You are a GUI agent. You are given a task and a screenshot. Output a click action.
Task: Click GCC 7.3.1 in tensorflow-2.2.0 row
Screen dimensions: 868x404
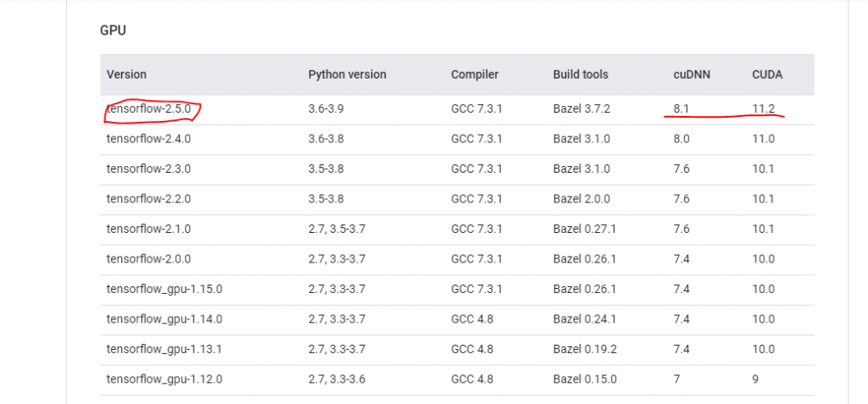(x=476, y=199)
